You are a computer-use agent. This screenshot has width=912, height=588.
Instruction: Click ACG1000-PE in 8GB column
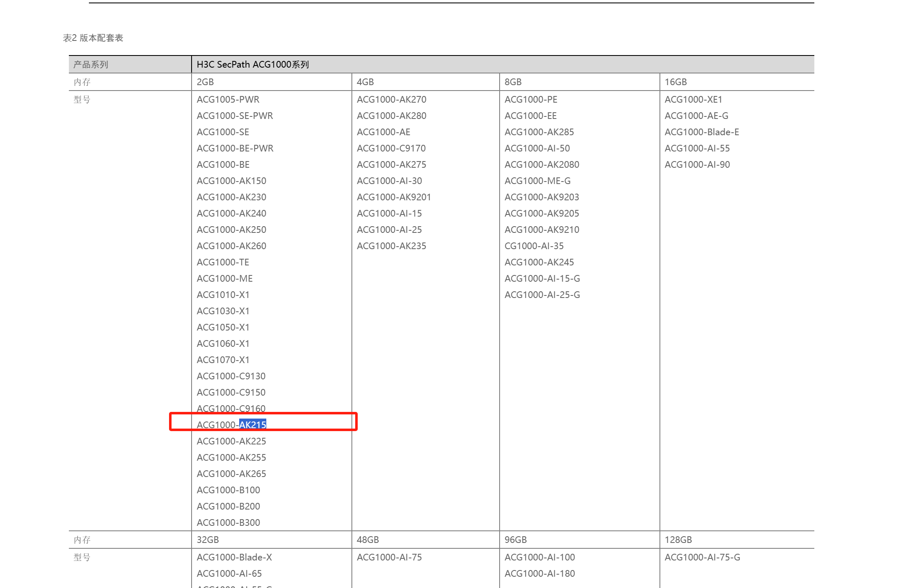(531, 99)
